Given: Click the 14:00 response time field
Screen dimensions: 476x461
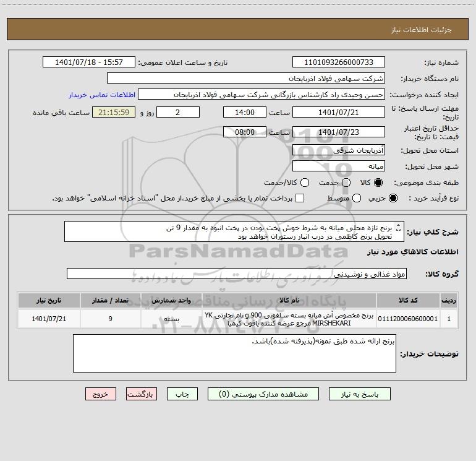Looking at the screenshot, I should coord(245,112).
